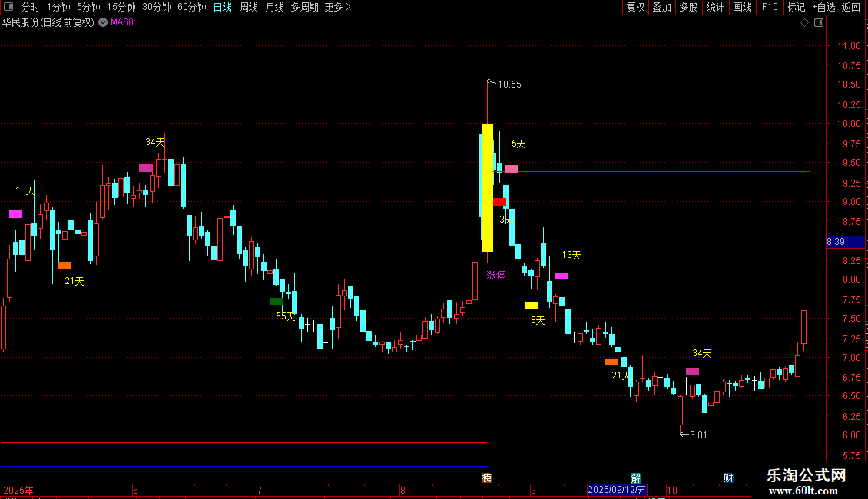The width and height of the screenshot is (868, 499).
Task: Click the 10.00 price axis label
Action: [x=849, y=124]
